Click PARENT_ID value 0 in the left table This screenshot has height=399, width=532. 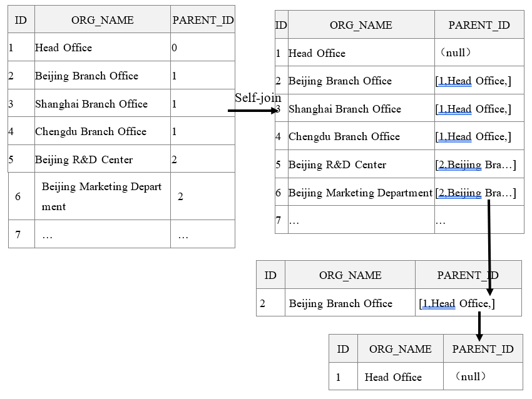pyautogui.click(x=174, y=48)
